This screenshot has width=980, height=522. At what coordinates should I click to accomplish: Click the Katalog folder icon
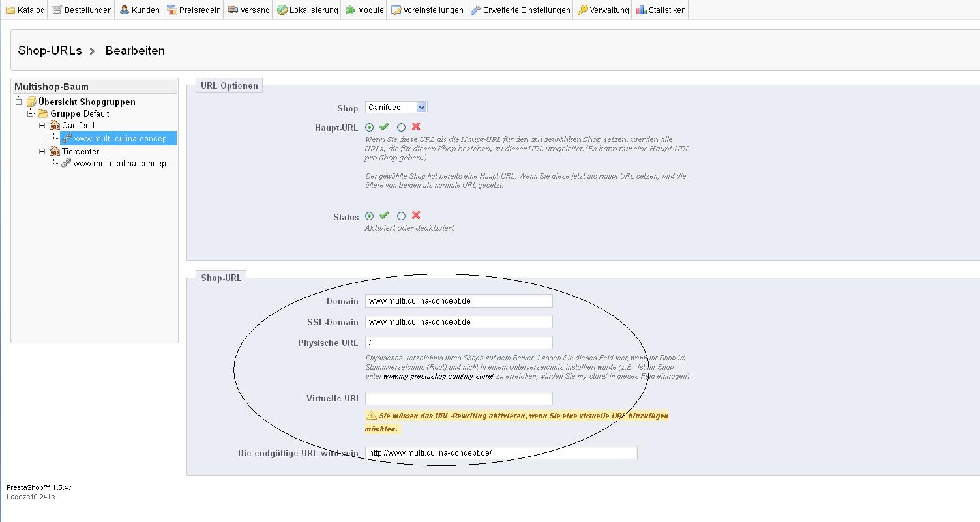[10, 10]
